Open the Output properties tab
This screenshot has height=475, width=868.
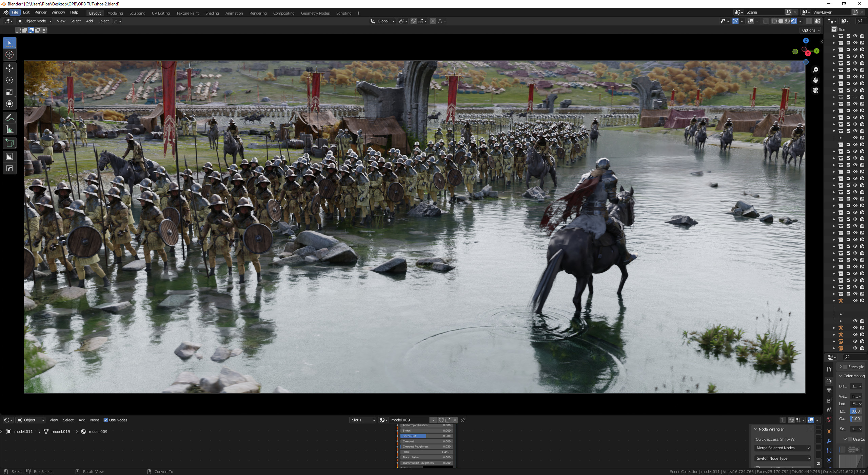[x=829, y=391]
